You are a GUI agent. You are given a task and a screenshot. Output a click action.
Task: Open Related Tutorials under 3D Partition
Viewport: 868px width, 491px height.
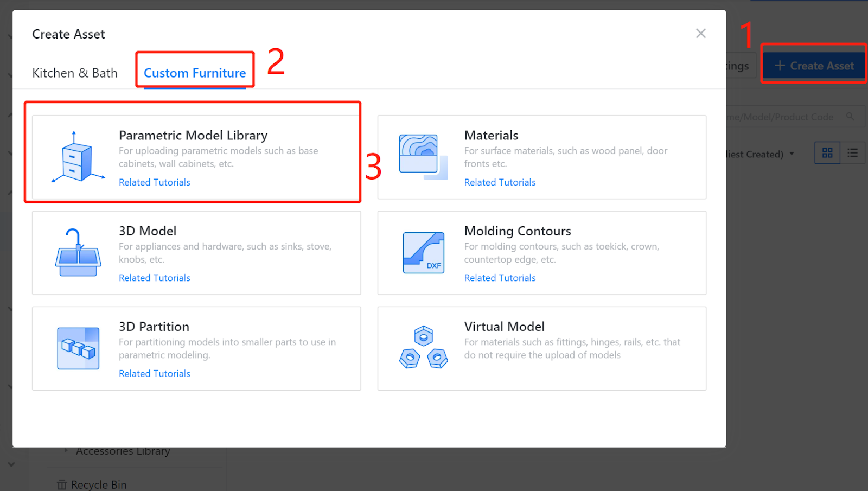tap(155, 373)
